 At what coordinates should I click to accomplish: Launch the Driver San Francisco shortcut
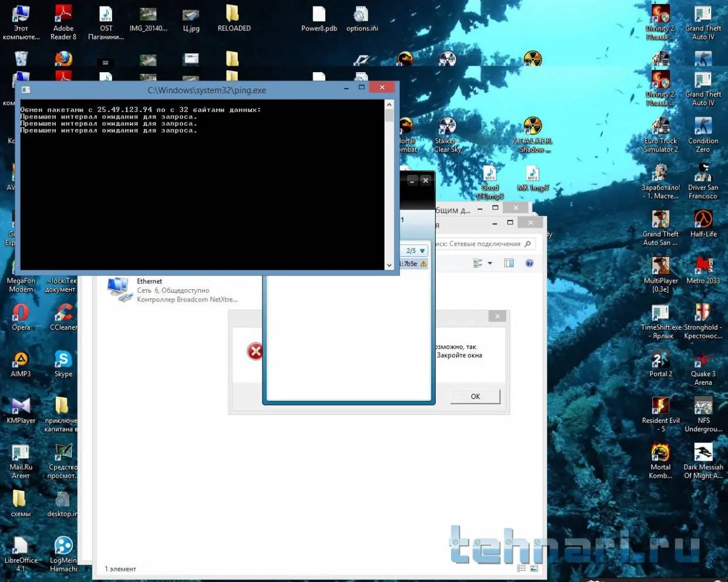pyautogui.click(x=703, y=182)
